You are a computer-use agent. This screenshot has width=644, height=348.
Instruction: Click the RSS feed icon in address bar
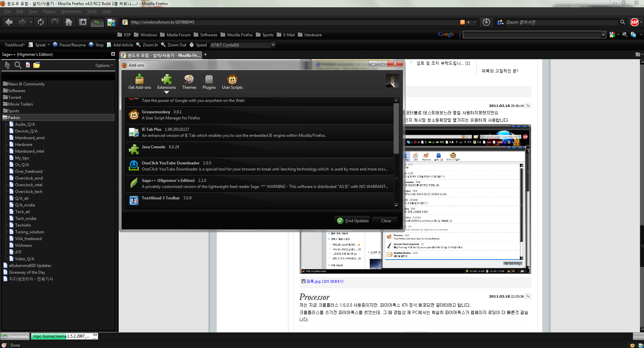(462, 22)
